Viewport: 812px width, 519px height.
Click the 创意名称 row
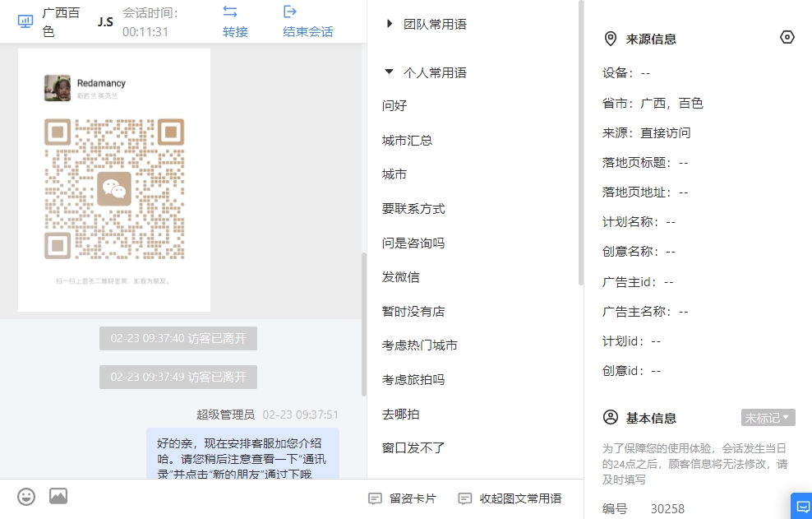(x=639, y=252)
